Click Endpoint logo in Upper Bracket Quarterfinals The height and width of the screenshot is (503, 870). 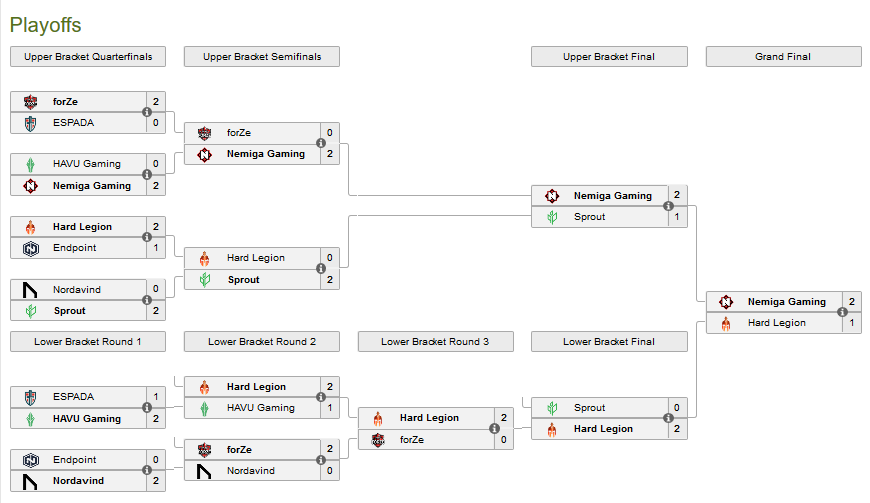point(30,248)
